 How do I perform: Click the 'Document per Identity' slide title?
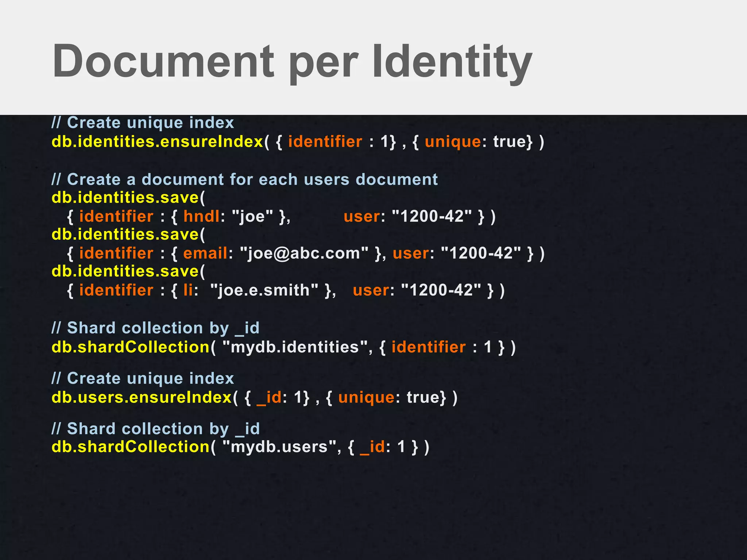(292, 62)
